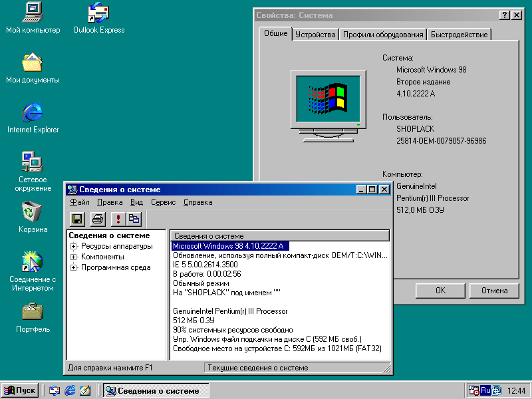Select the Ресурсы аппаратуры tree label
Screen dimensions: 532x399
coord(117,246)
